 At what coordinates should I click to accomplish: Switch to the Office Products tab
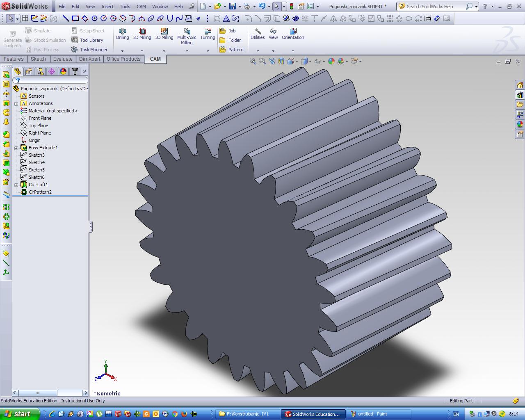pos(123,59)
